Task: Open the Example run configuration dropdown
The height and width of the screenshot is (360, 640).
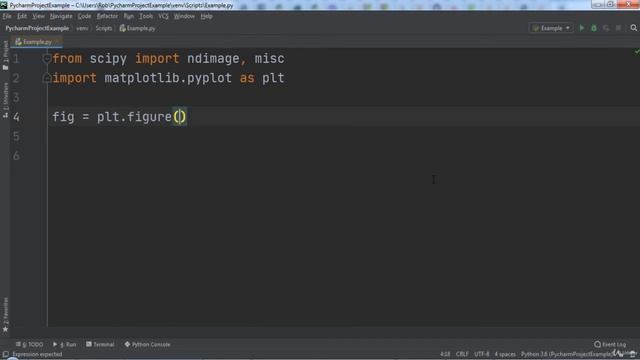Action: point(551,28)
